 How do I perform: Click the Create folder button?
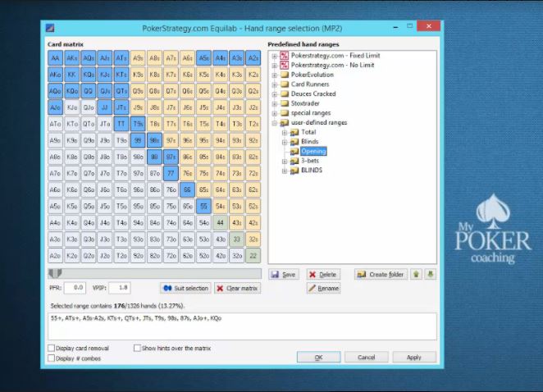pos(381,274)
